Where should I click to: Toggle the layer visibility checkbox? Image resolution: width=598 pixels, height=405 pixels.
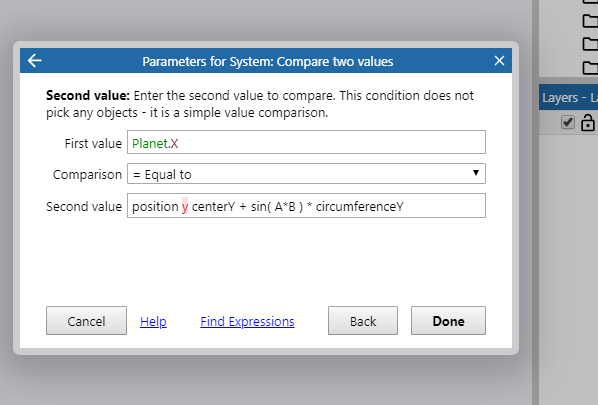(567, 122)
